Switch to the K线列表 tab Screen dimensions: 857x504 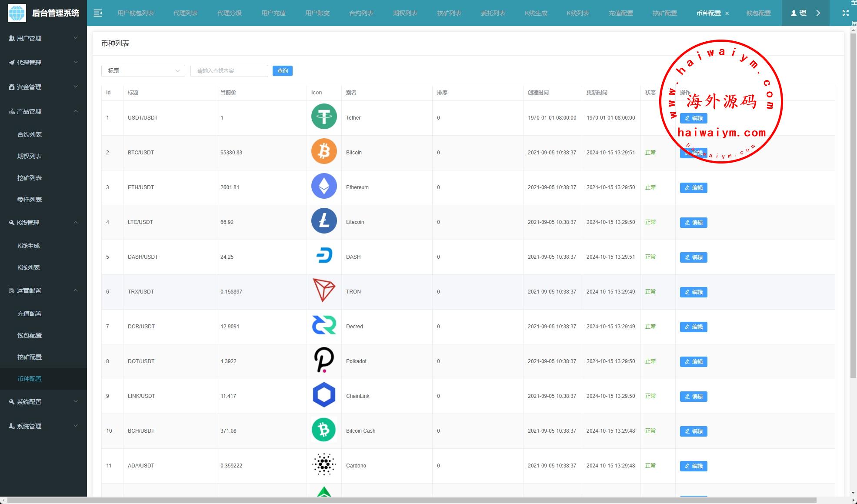point(577,13)
